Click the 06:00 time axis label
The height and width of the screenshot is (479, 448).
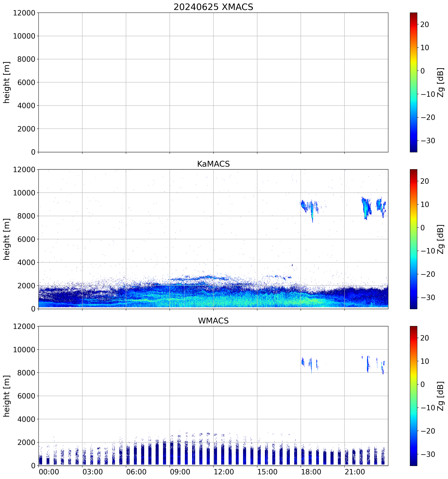pyautogui.click(x=136, y=472)
